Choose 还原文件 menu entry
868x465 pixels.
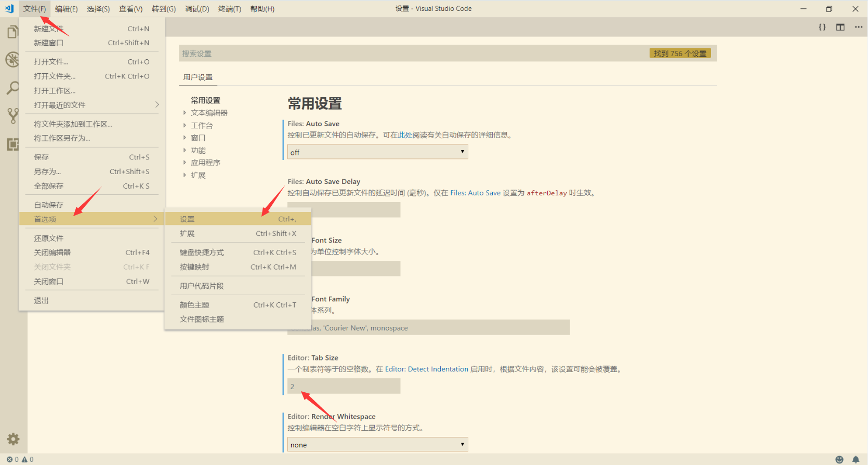coord(91,238)
